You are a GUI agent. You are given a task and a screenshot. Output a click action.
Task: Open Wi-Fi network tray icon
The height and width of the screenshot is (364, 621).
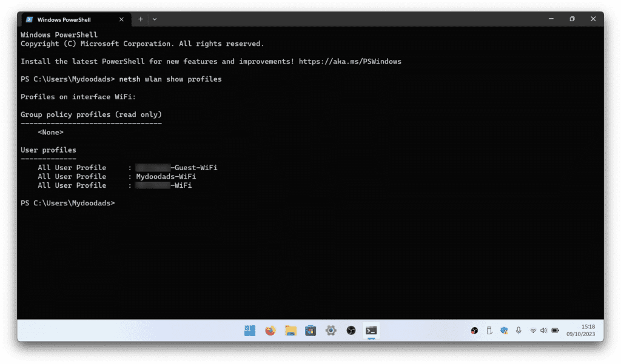pos(533,330)
